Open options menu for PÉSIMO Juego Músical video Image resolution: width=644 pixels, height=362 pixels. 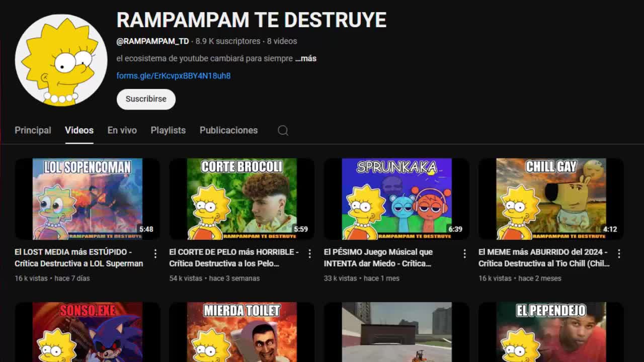(464, 253)
